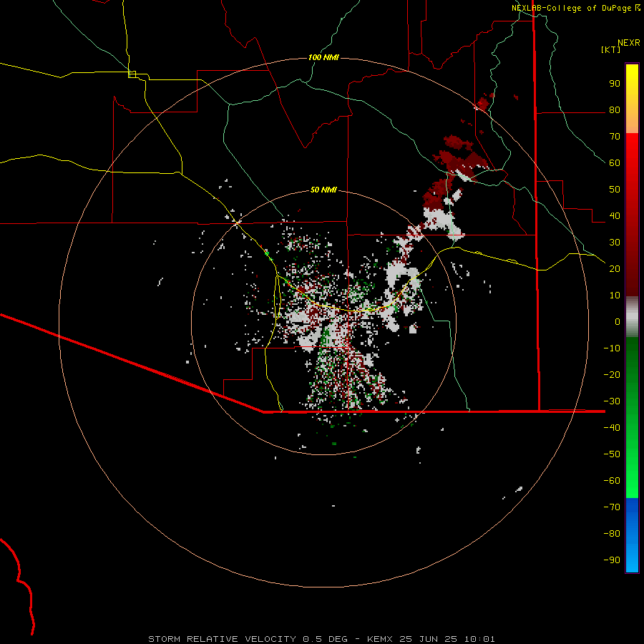Select the -30 value on the velocity scale
The height and width of the screenshot is (644, 644).
tap(612, 401)
